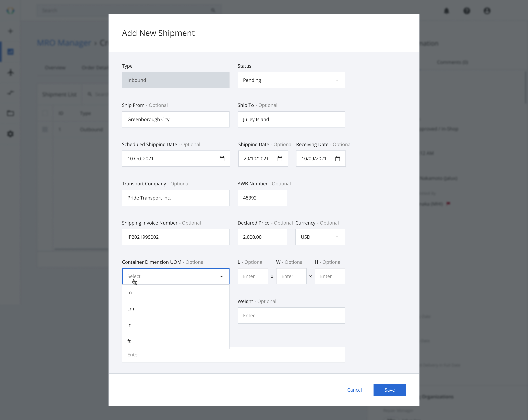The width and height of the screenshot is (528, 420).
Task: Open the sidebar airplane icon
Action: [x=10, y=72]
